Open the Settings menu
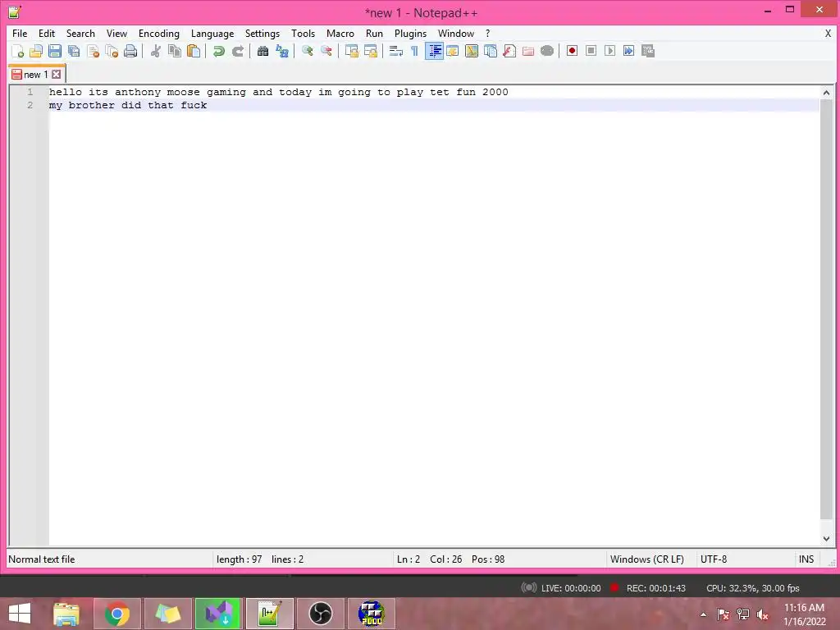 tap(262, 33)
